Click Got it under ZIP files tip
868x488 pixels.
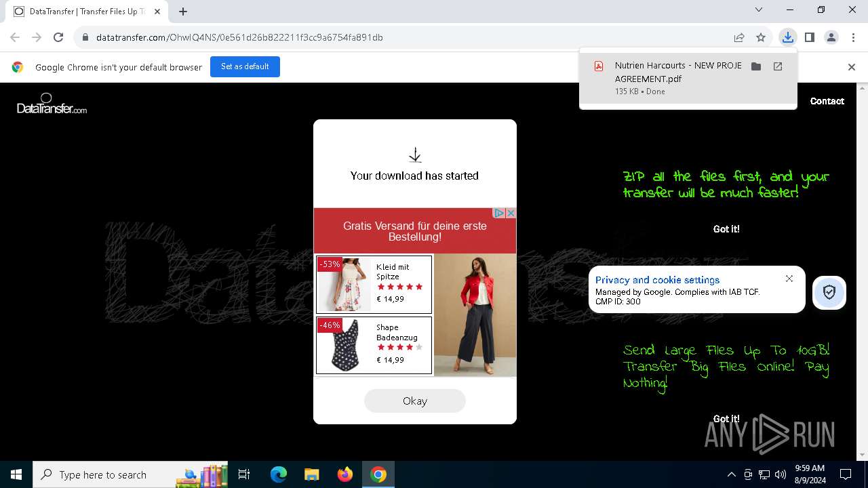point(726,229)
